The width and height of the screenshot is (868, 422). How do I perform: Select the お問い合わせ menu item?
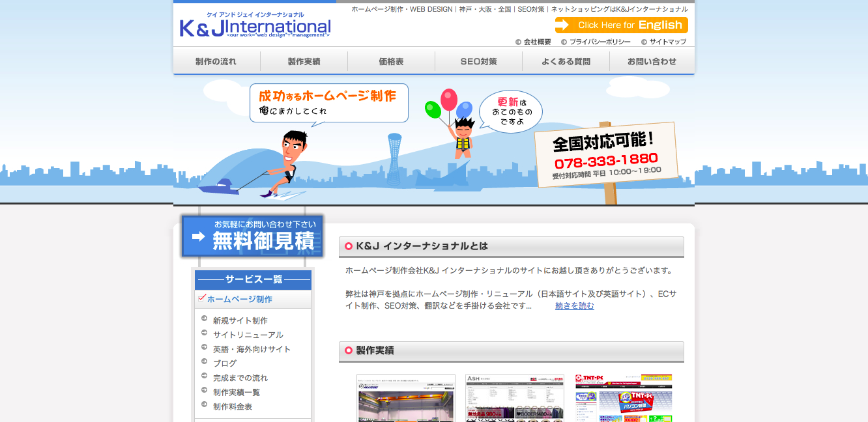point(652,61)
